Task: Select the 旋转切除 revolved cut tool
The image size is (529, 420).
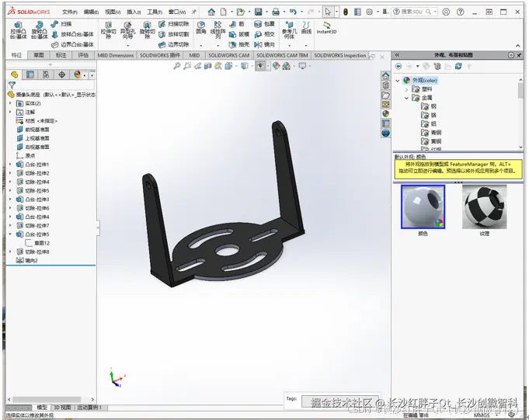Action: (147, 30)
